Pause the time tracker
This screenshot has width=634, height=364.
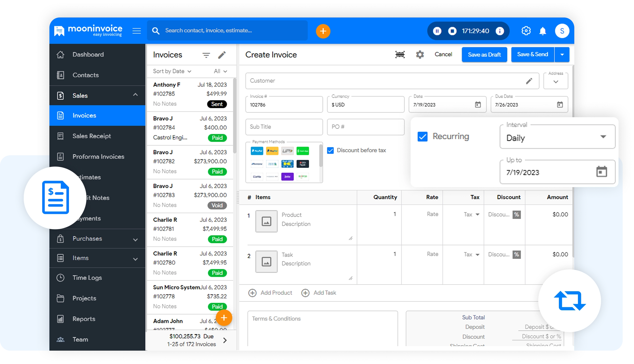(437, 31)
